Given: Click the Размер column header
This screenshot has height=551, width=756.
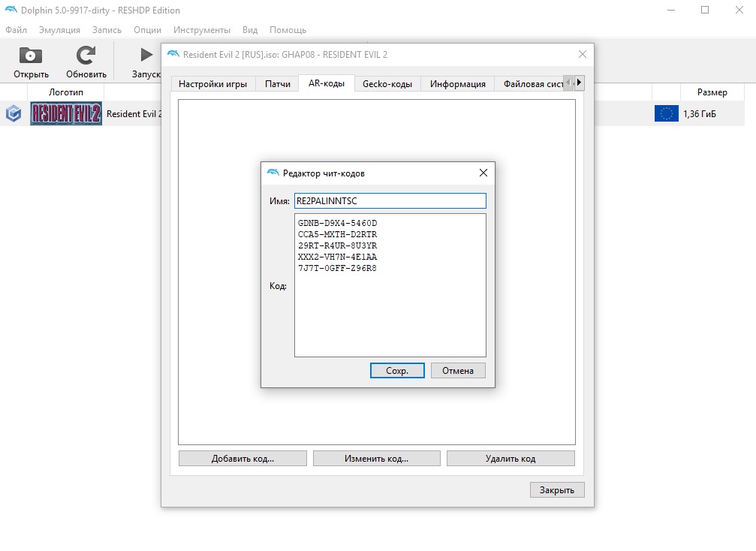Looking at the screenshot, I should [x=712, y=92].
